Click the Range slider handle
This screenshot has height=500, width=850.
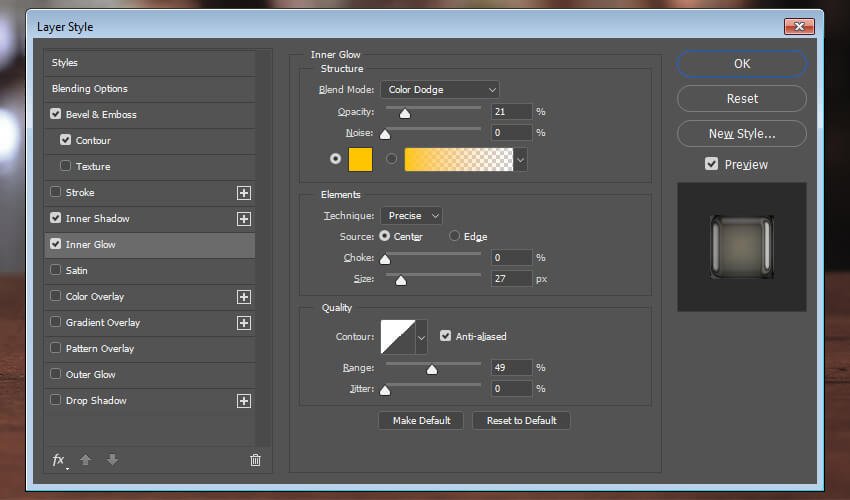[x=432, y=369]
